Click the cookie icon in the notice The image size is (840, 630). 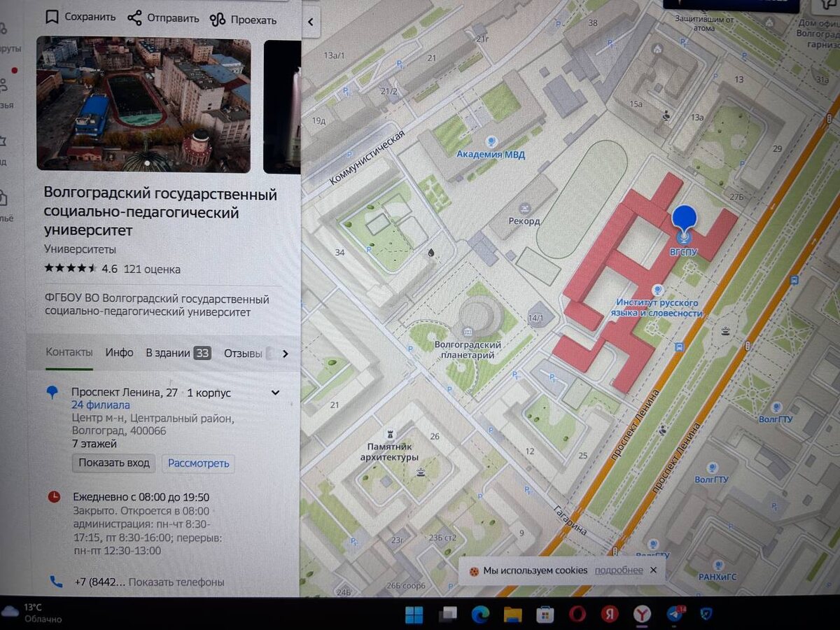[x=474, y=570]
